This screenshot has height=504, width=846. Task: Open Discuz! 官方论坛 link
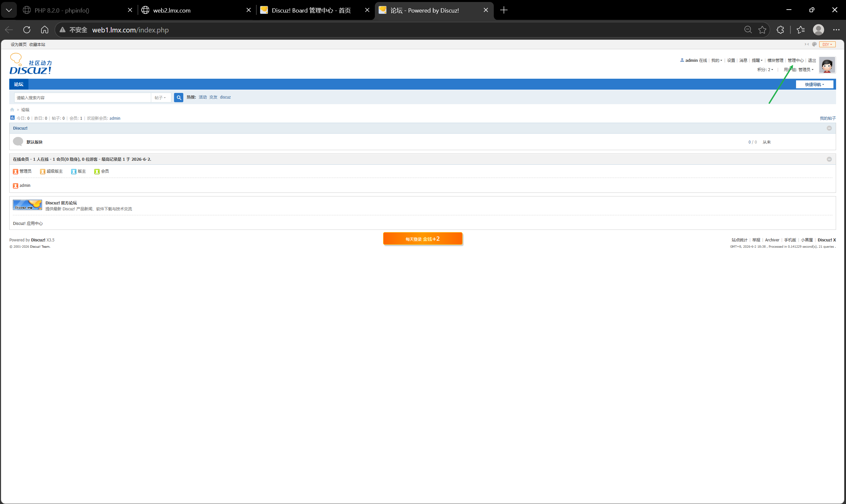point(61,203)
